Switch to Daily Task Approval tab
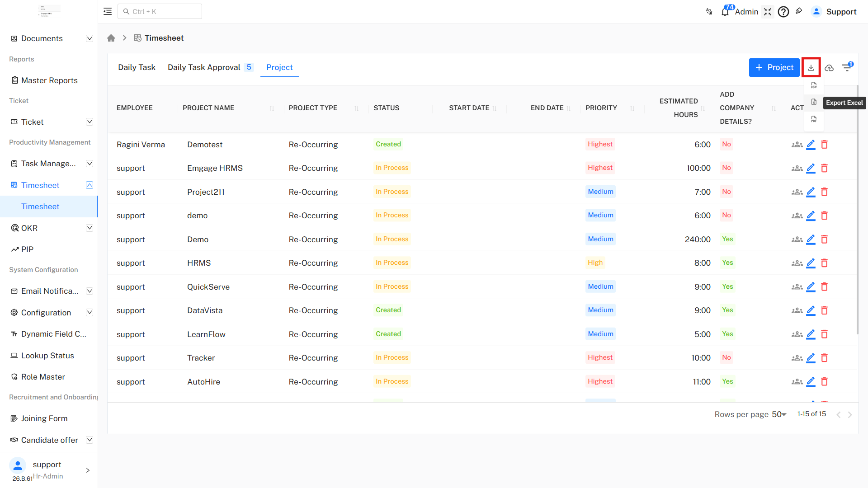 click(x=210, y=67)
